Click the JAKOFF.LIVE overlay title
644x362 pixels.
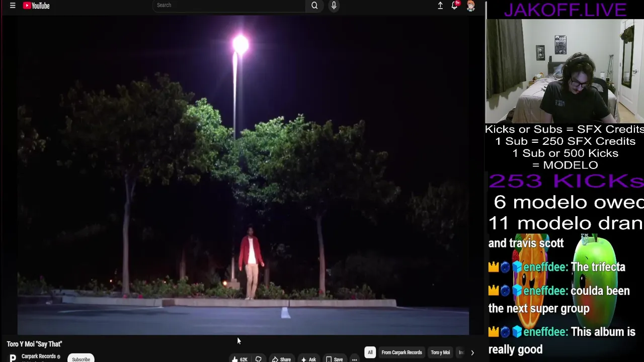tap(565, 9)
